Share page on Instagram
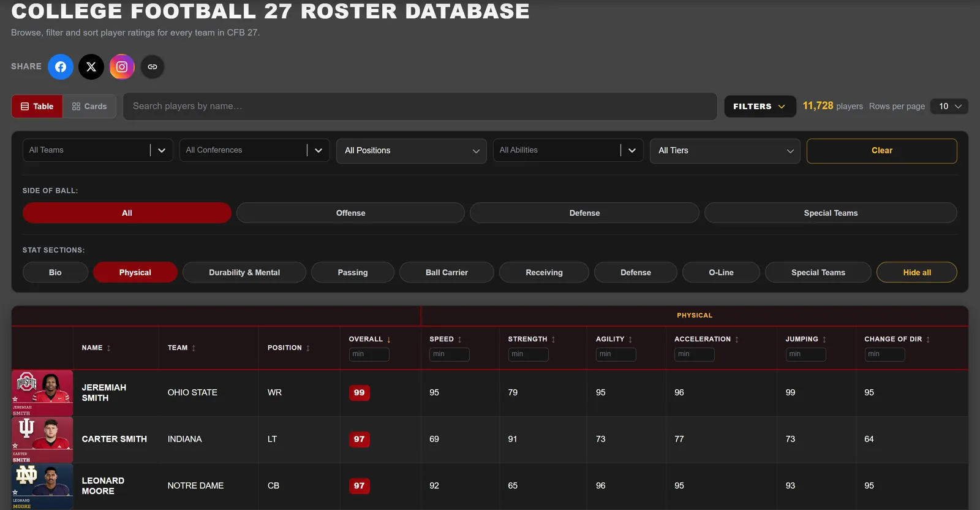Viewport: 980px width, 510px height. (122, 67)
